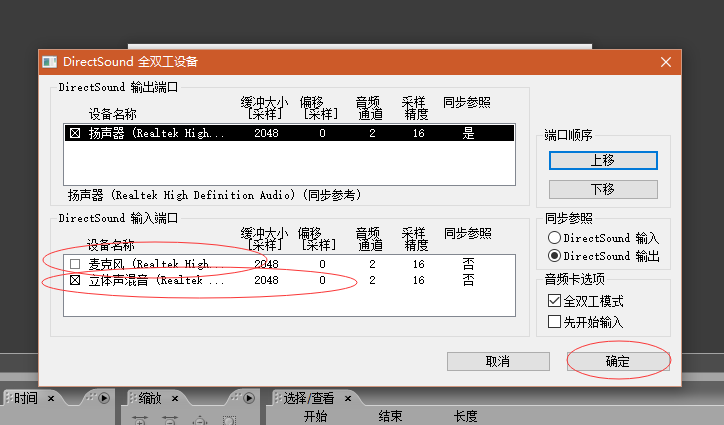Enable the 先开始输入 option
The width and height of the screenshot is (724, 425).
tap(554, 322)
